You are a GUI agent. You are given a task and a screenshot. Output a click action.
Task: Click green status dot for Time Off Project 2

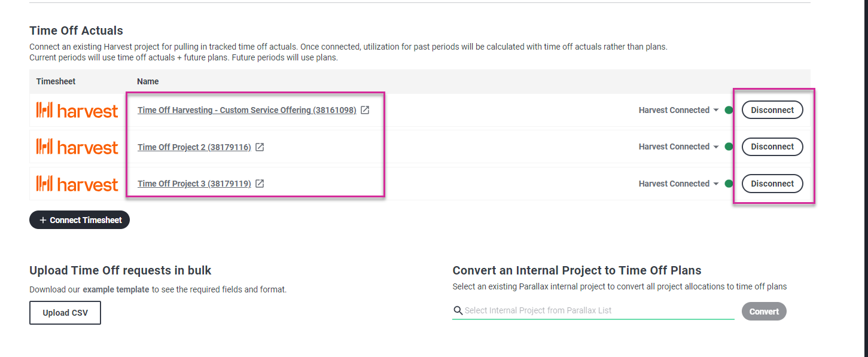pyautogui.click(x=729, y=147)
